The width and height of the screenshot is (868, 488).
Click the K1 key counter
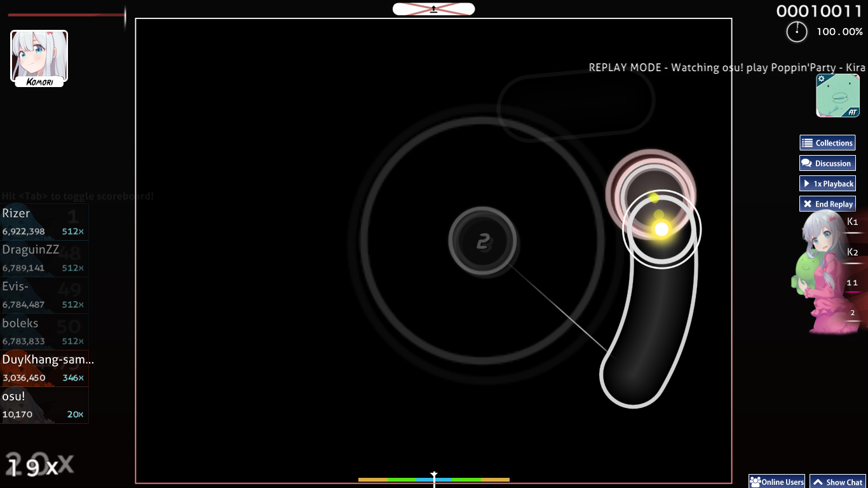(852, 222)
